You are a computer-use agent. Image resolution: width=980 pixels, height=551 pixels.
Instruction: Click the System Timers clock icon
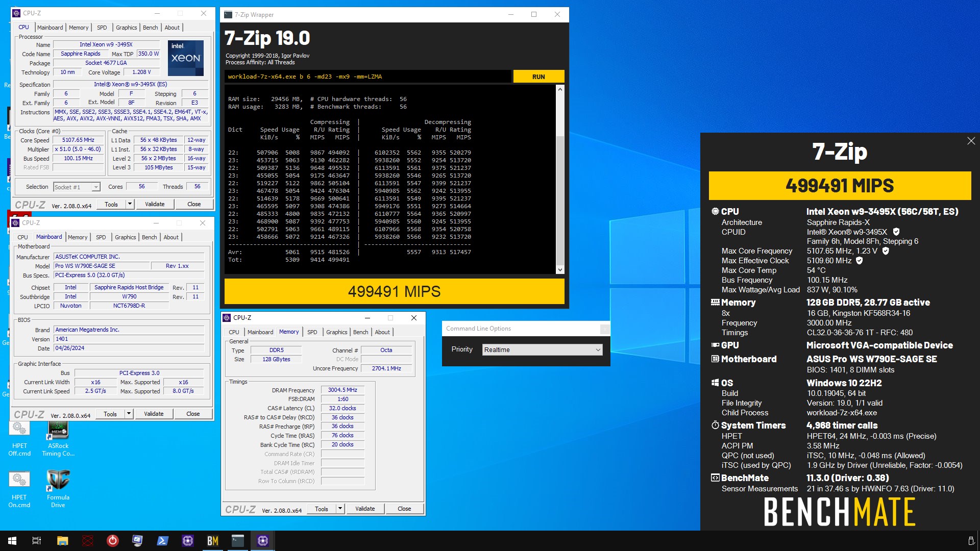tap(715, 425)
